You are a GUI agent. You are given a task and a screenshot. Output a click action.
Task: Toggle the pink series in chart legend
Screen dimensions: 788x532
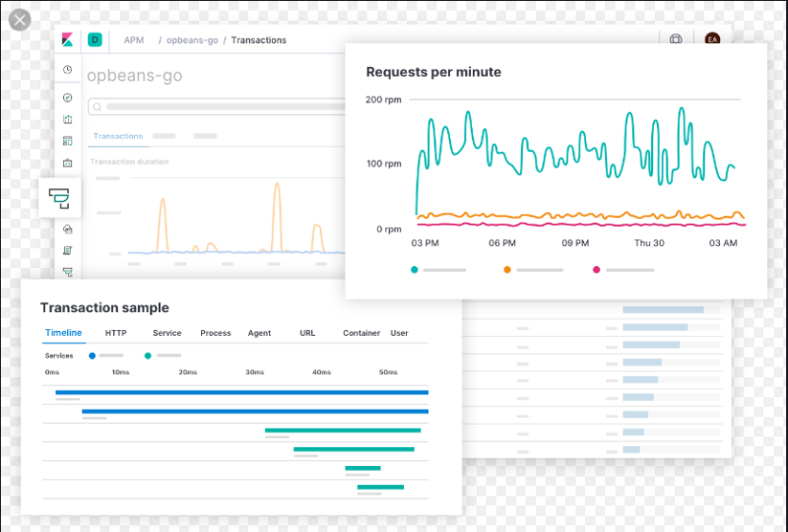coord(597,270)
